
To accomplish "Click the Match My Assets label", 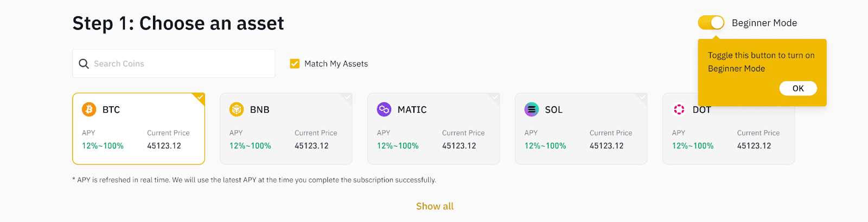I will (x=336, y=64).
